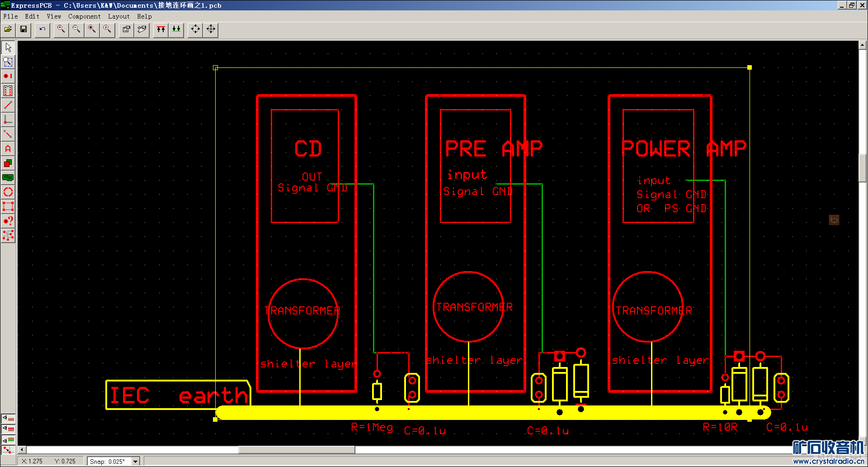Open a PCB file with folder icon
This screenshot has width=868, height=467.
8,29
